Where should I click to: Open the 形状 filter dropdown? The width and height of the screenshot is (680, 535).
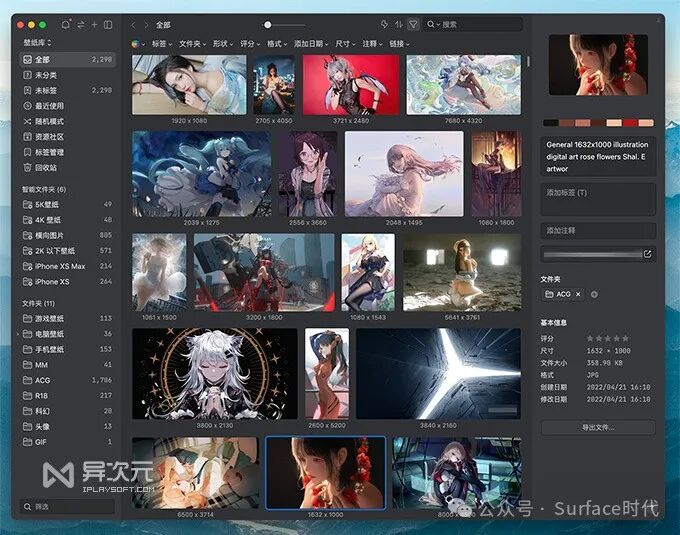[223, 44]
